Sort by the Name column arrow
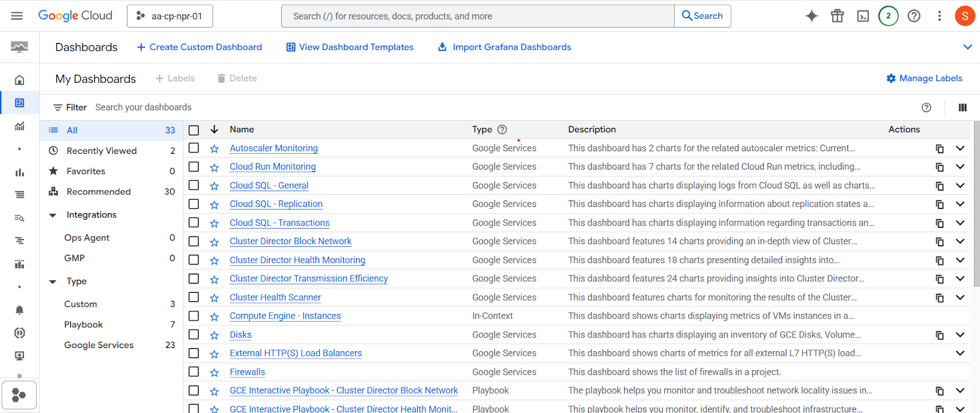Viewport: 980px width, 413px height. click(214, 129)
